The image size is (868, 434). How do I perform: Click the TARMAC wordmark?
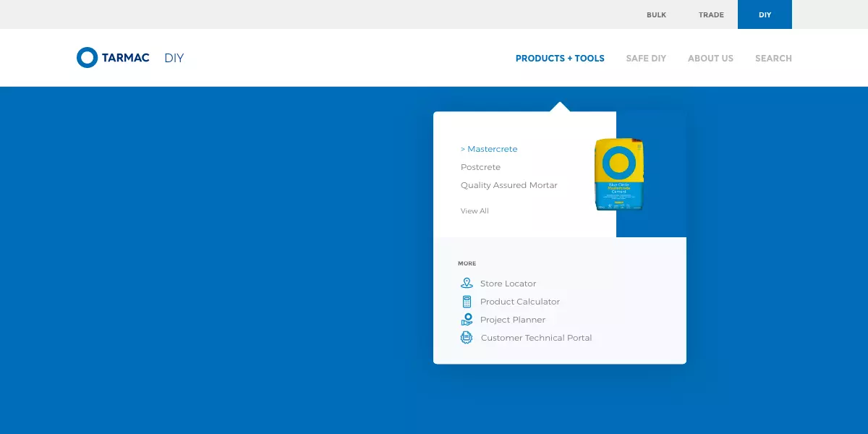pyautogui.click(x=126, y=58)
